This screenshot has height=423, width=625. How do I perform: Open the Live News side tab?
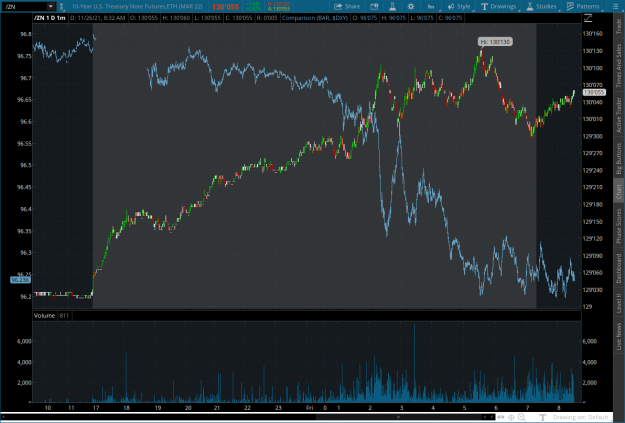619,336
